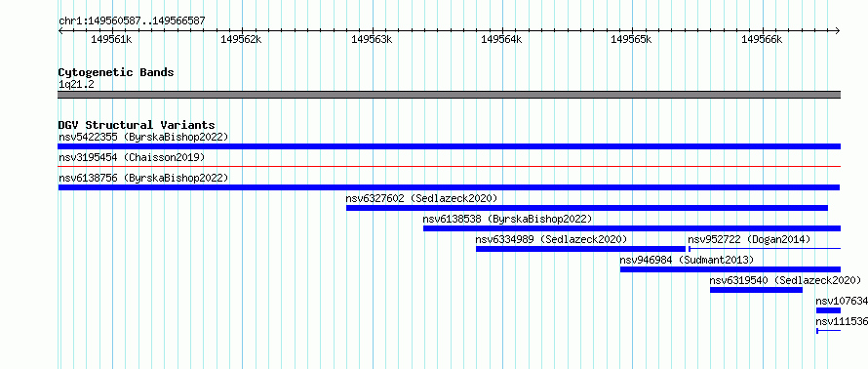Click the 149562k ruler label
Screen dimensions: 868x369
pos(241,39)
